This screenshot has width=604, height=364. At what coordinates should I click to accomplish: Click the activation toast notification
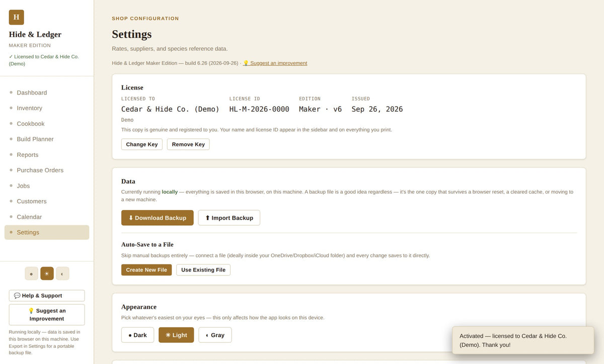tap(523, 340)
